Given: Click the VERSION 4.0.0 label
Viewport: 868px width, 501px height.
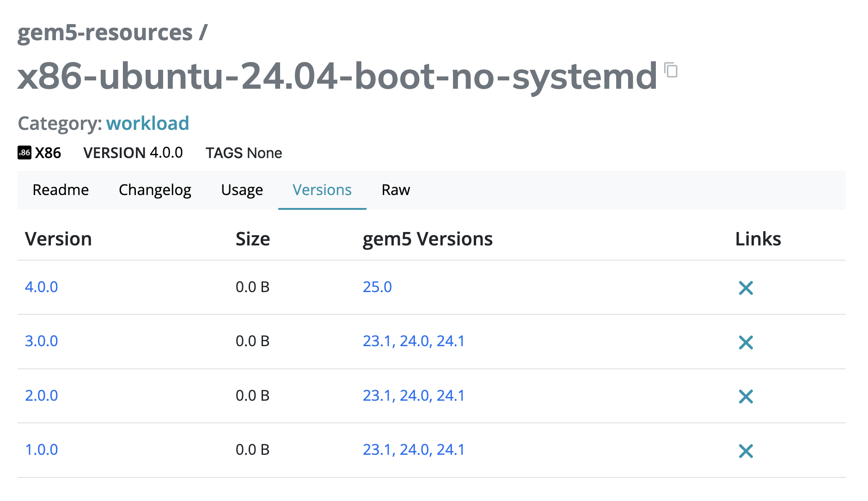Looking at the screenshot, I should (133, 153).
